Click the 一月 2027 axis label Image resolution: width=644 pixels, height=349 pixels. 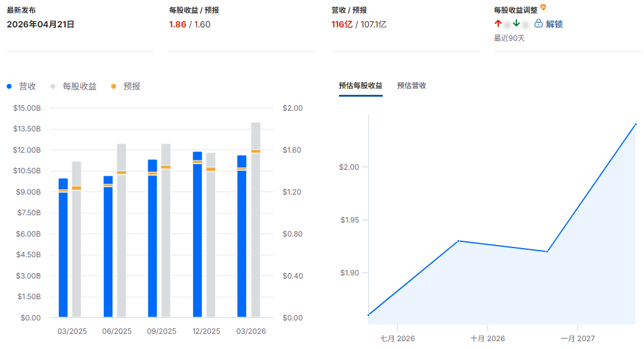click(577, 339)
